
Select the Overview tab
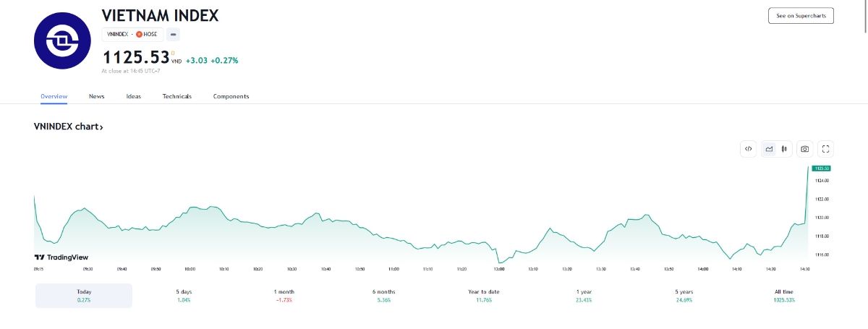click(x=54, y=96)
